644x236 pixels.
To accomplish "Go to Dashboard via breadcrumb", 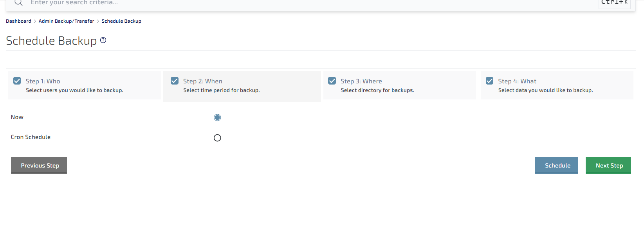I will pos(18,21).
